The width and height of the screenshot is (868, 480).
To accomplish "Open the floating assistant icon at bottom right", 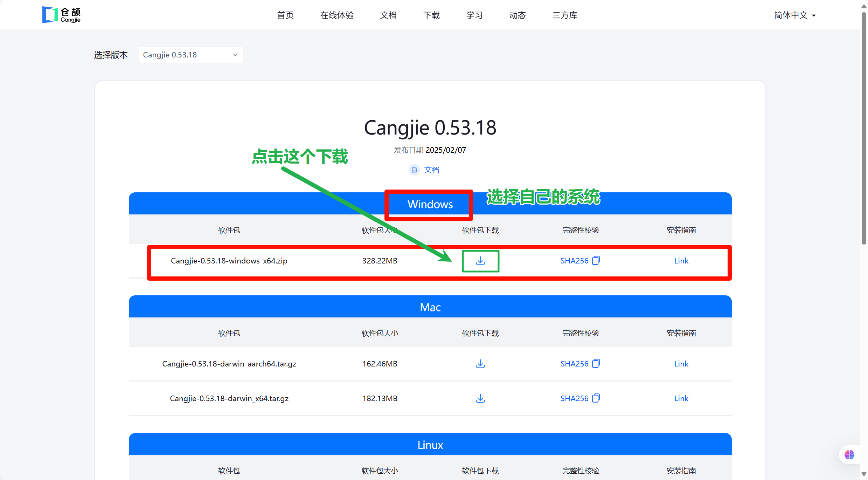I will coord(849,455).
